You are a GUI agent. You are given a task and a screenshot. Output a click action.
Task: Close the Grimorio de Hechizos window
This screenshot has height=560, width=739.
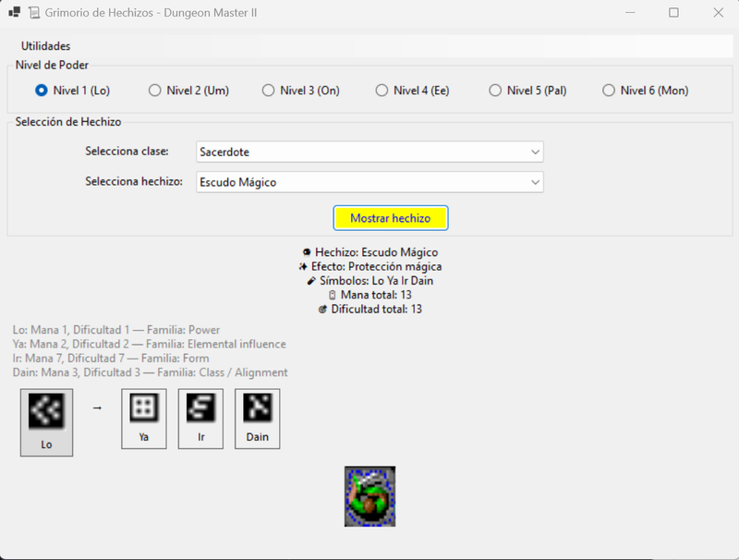coord(718,13)
